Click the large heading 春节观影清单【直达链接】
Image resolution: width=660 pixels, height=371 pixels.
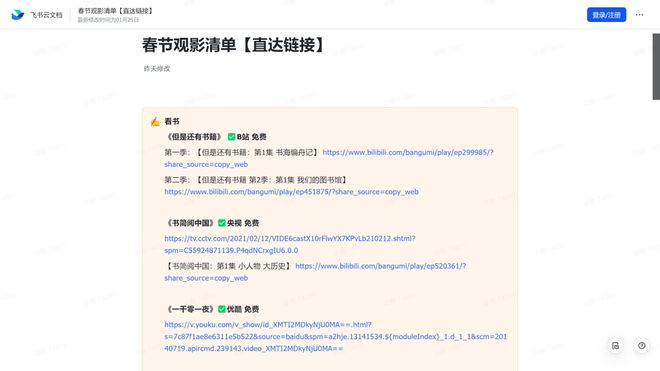[234, 45]
